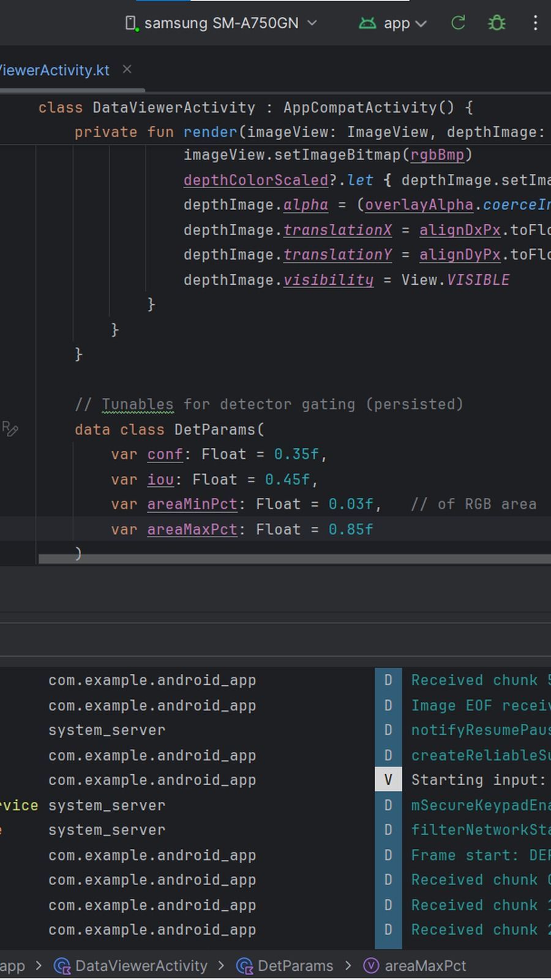Click the Debug app bug icon
551x980 pixels.
click(x=497, y=23)
